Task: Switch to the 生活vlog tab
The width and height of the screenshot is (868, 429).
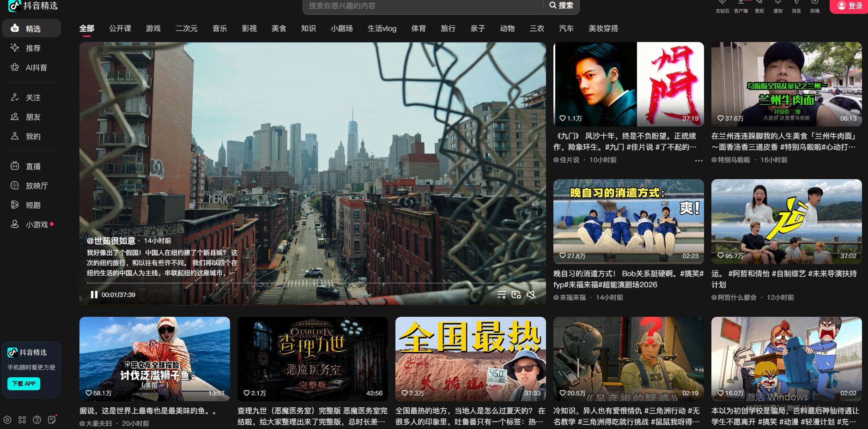Action: pyautogui.click(x=382, y=29)
